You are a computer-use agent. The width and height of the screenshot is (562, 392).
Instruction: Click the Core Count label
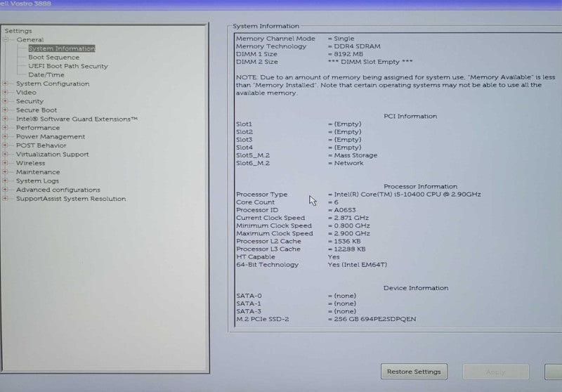(255, 202)
